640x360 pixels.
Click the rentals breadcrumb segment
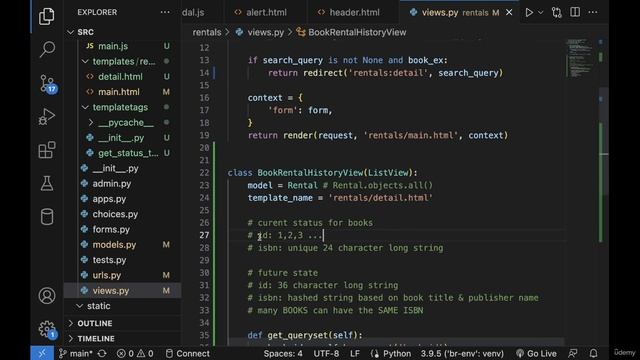[x=207, y=32]
